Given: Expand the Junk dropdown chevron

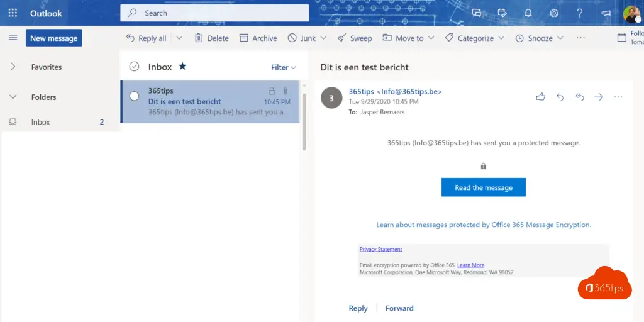Looking at the screenshot, I should point(323,38).
